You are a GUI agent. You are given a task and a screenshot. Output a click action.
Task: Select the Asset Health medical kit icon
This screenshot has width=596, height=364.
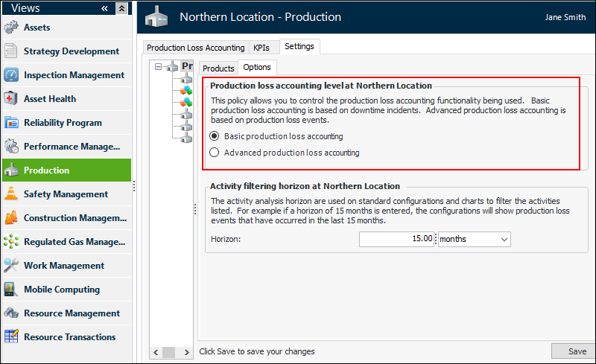pyautogui.click(x=11, y=99)
